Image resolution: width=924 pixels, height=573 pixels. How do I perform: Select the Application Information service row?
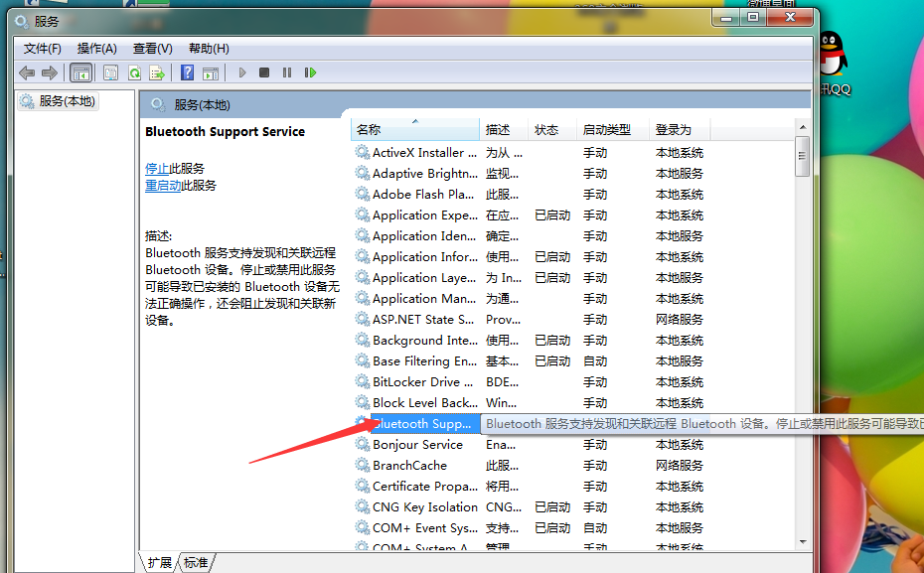tap(531, 257)
